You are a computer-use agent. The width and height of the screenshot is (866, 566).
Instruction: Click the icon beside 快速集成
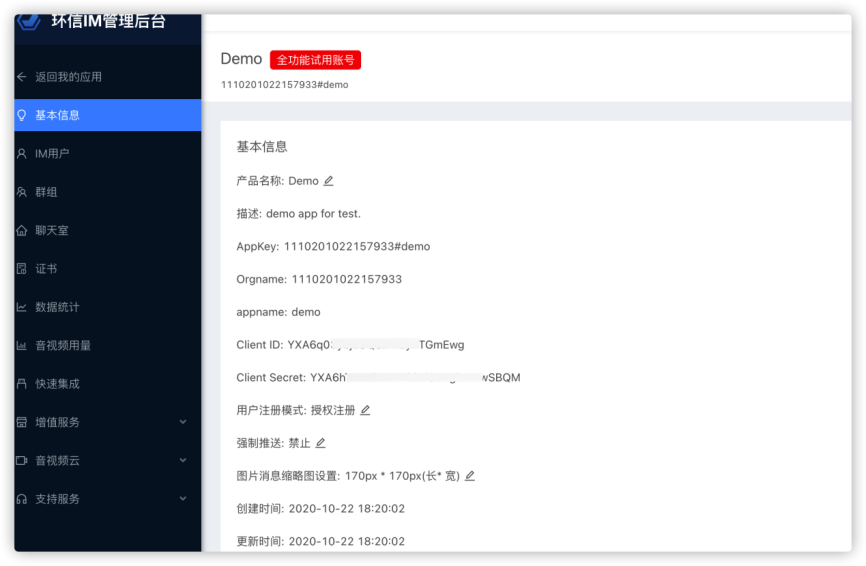click(22, 383)
